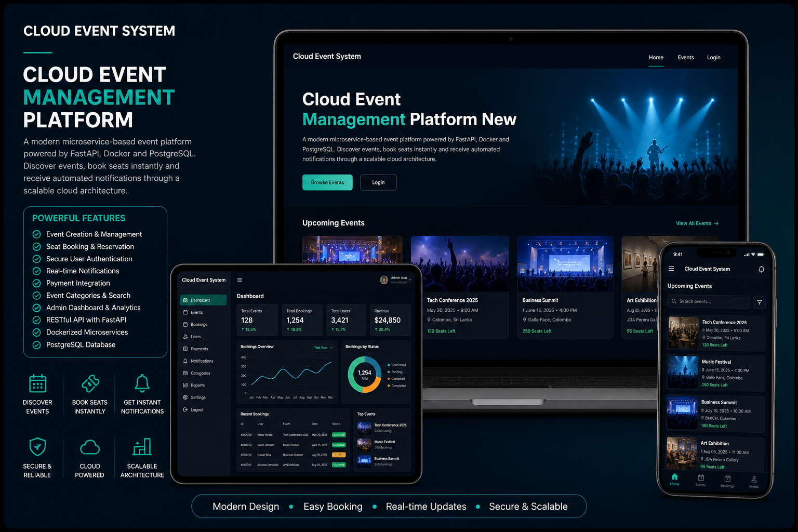Click Tech Conference 2025 in Top Events list
798x532 pixels.
pos(382,428)
